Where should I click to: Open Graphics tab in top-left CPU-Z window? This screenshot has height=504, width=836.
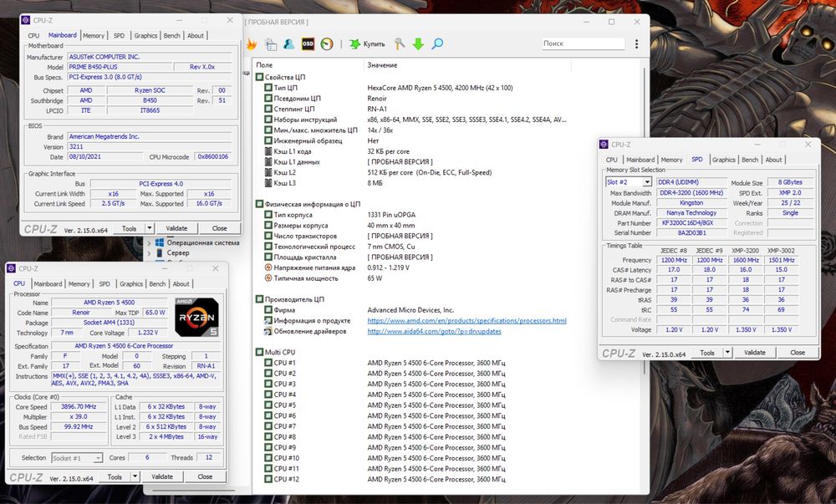pos(145,36)
